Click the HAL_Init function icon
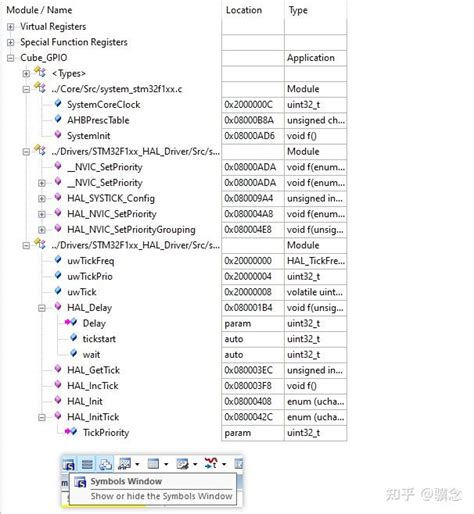 (x=58, y=400)
